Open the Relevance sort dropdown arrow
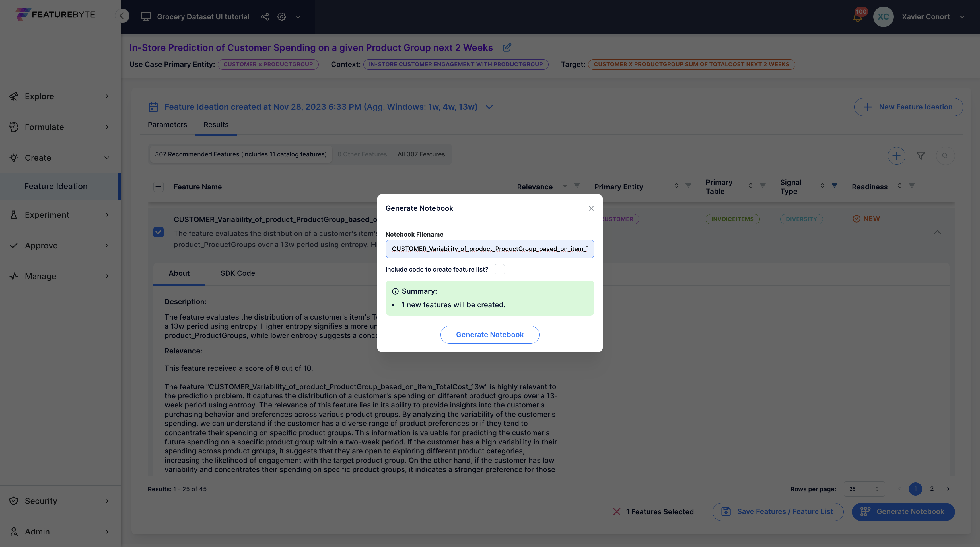The width and height of the screenshot is (980, 547). [x=565, y=185]
